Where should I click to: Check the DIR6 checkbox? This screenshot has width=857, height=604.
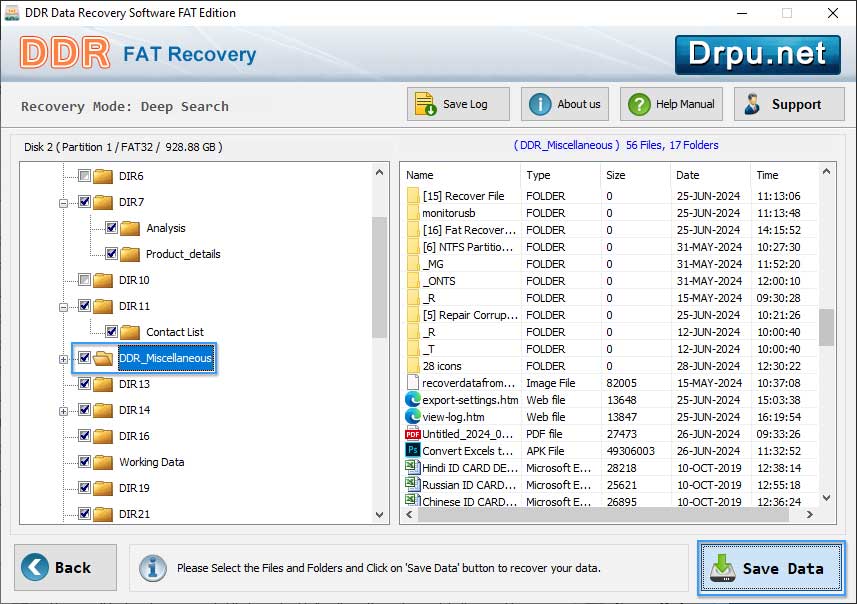(84, 175)
